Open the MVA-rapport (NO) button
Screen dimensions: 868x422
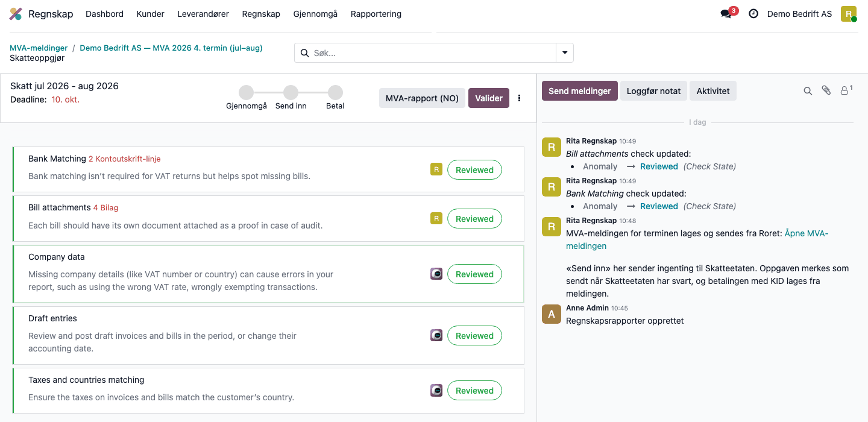pos(422,98)
